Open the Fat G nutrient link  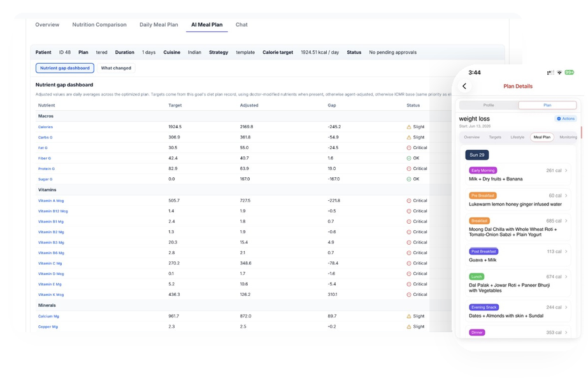(x=43, y=148)
